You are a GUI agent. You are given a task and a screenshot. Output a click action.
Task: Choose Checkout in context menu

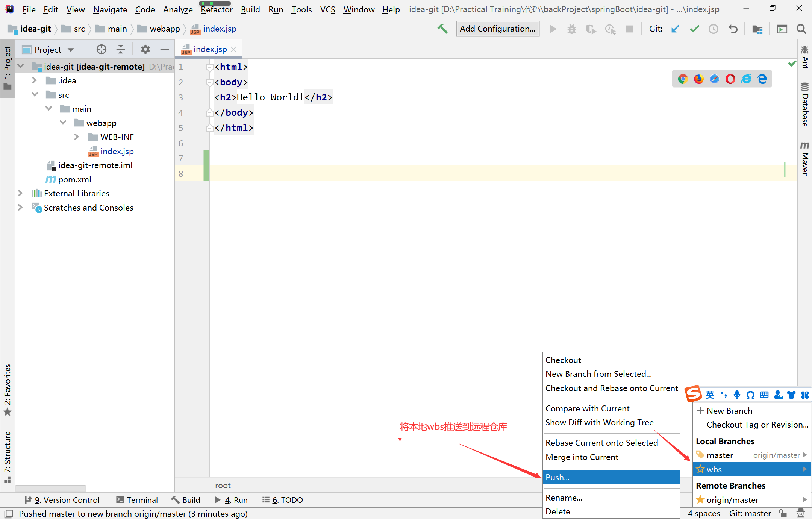pos(611,360)
